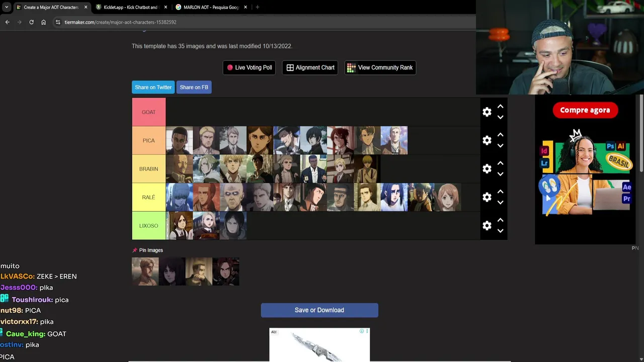This screenshot has width=644, height=362.
Task: Switch to MARLON AOT Google search tab
Action: [x=211, y=7]
